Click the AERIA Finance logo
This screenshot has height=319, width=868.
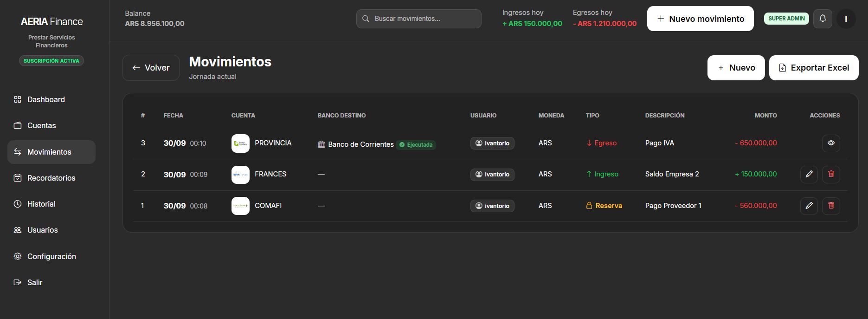(x=51, y=22)
